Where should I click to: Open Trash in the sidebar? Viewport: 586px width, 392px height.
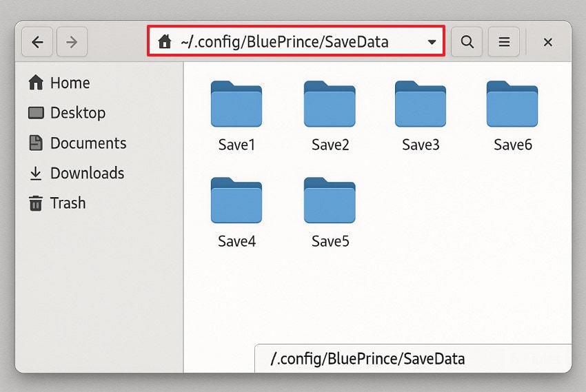coord(57,203)
